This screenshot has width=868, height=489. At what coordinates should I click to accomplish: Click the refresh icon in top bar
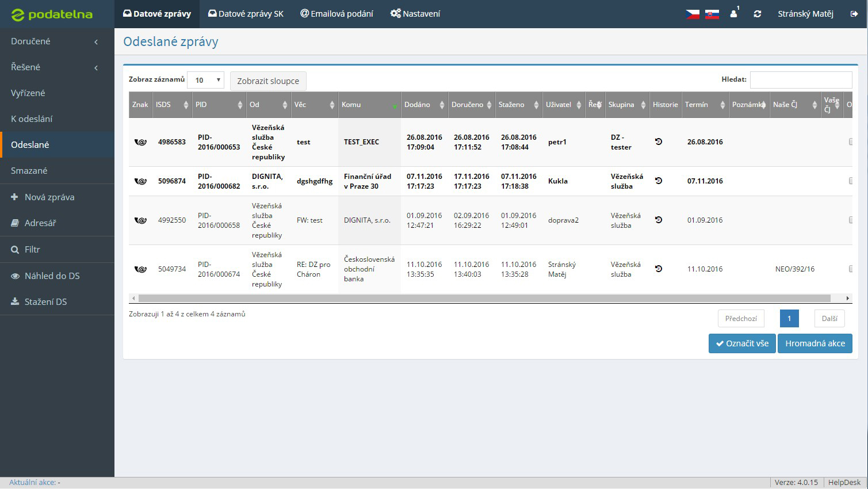pyautogui.click(x=757, y=14)
